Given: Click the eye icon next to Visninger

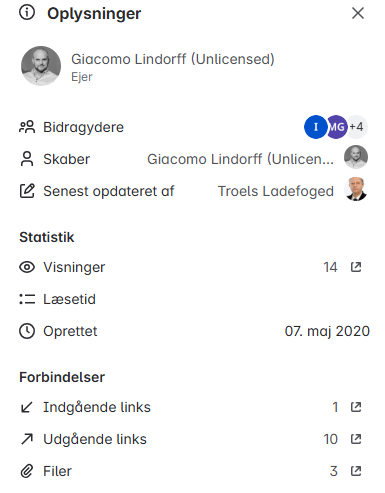Looking at the screenshot, I should click(x=27, y=267).
